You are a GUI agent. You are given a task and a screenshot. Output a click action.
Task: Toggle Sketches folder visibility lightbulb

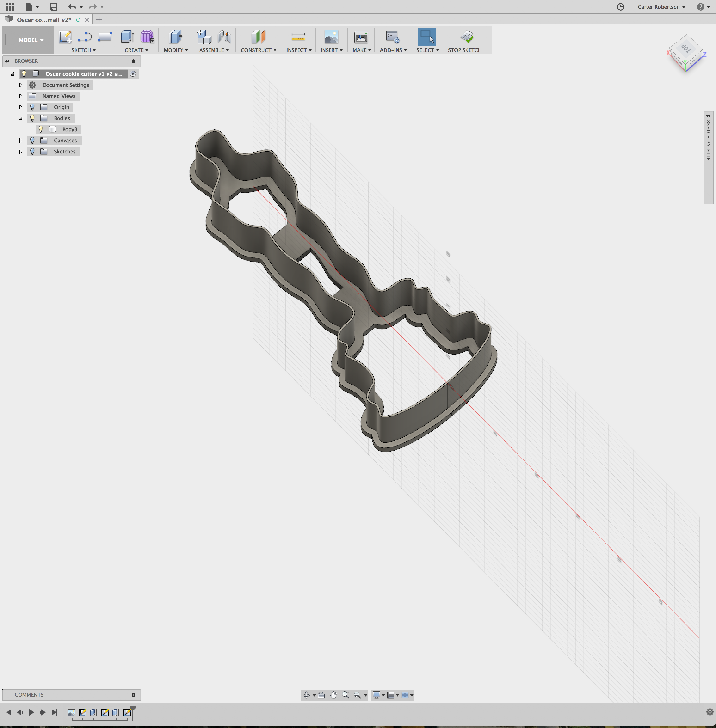32,151
